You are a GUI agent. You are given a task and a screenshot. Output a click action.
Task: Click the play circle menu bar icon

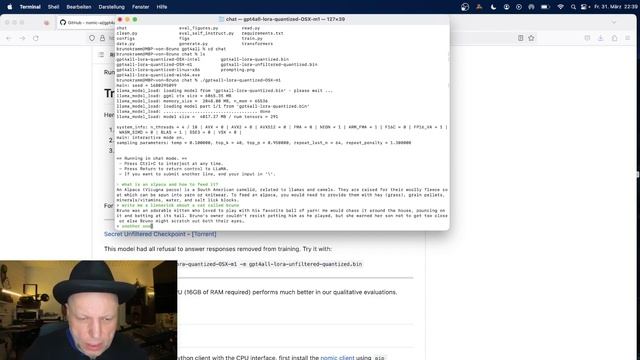click(x=519, y=7)
